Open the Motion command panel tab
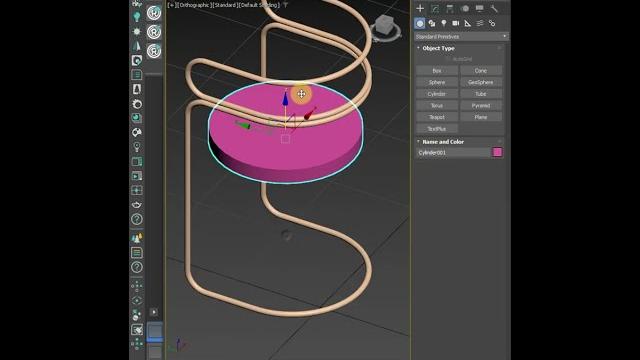 [465, 9]
